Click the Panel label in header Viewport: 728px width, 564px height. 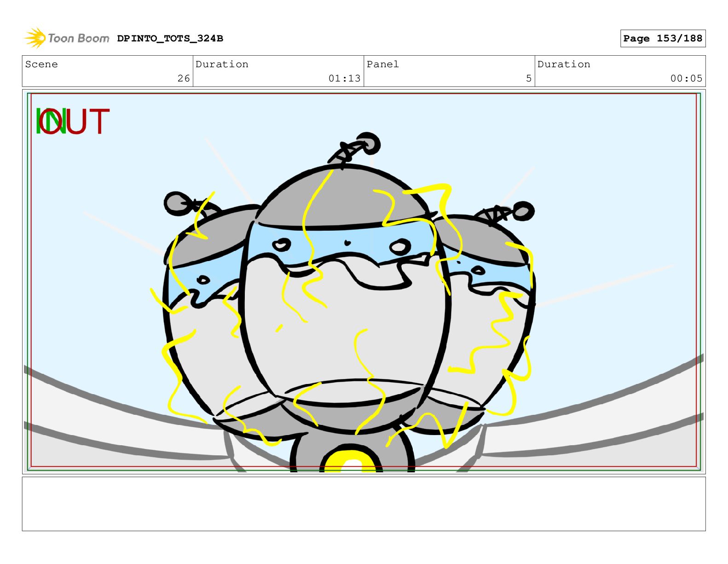[382, 64]
